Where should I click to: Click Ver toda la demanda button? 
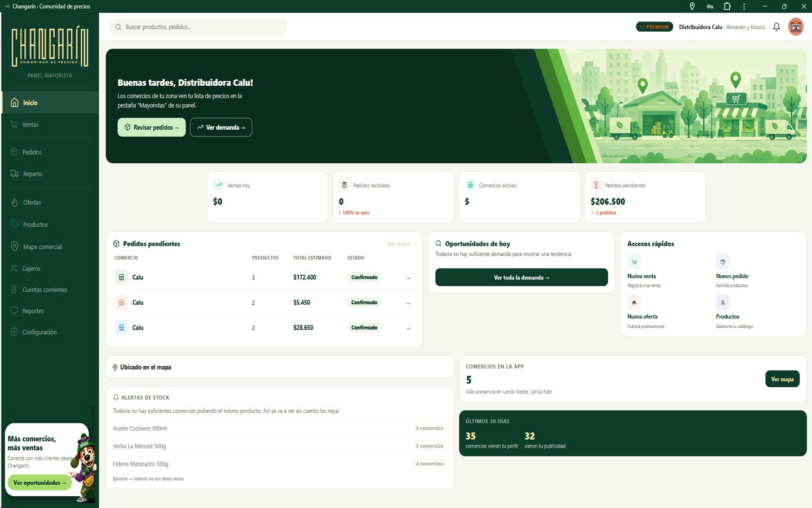[522, 277]
